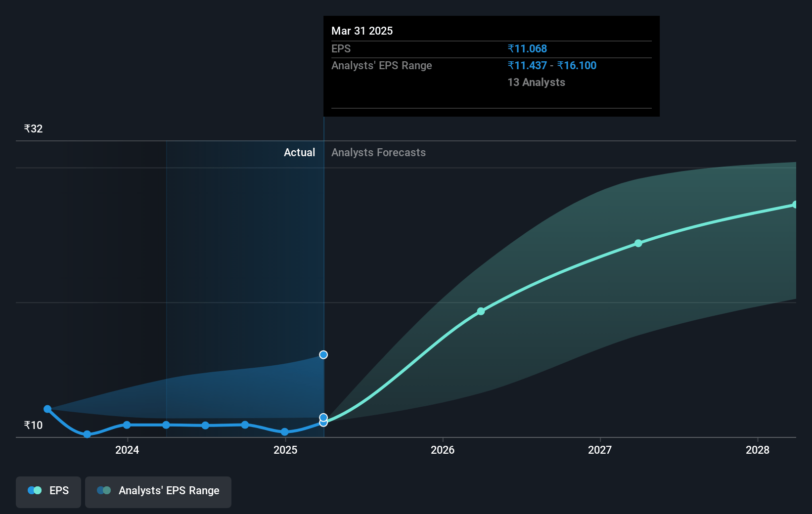Click the 2025 x-axis label
812x514 pixels.
click(x=285, y=450)
